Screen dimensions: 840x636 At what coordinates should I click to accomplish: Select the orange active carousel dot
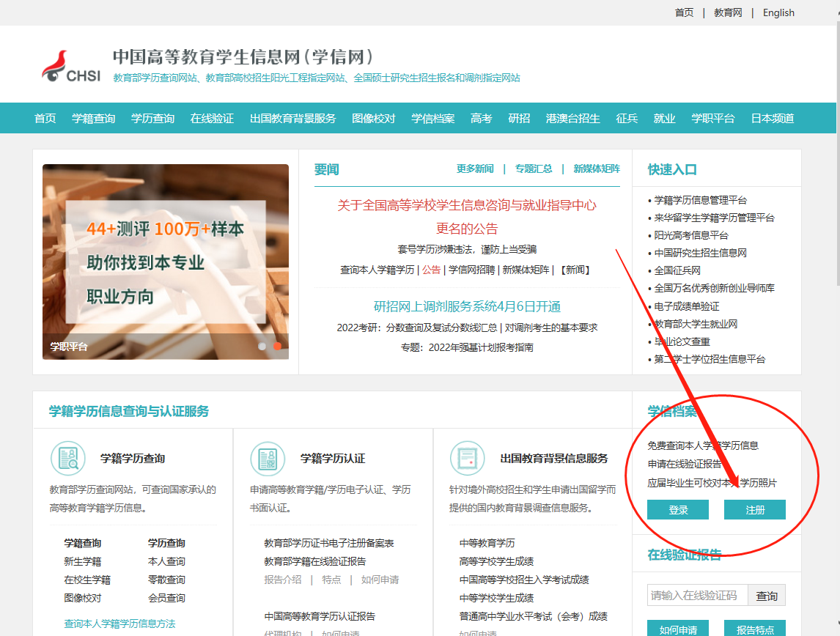(x=277, y=346)
